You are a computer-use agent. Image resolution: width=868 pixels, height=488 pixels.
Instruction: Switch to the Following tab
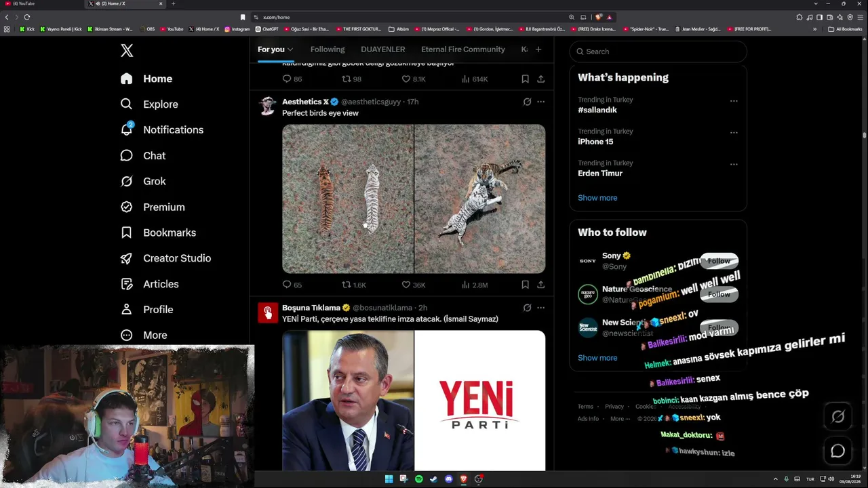pos(328,49)
